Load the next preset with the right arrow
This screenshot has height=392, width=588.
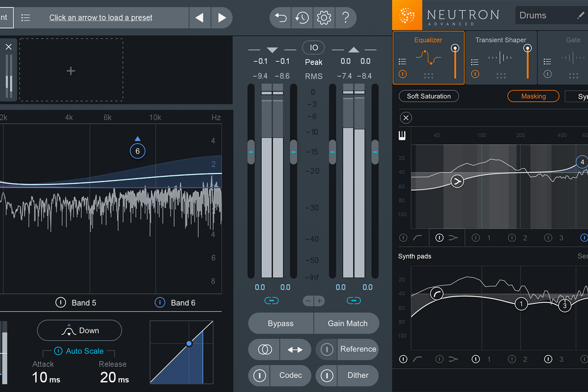(x=221, y=18)
